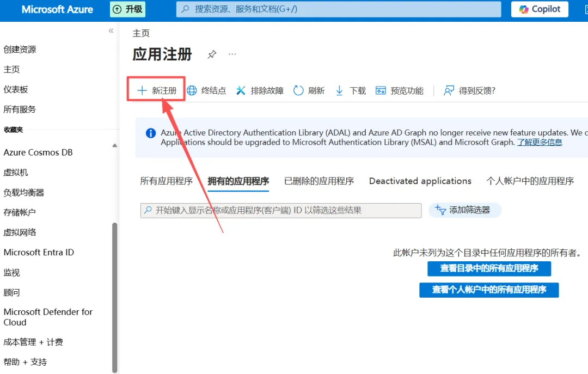
Task: Open the Deactivated applications tab
Action: (420, 181)
